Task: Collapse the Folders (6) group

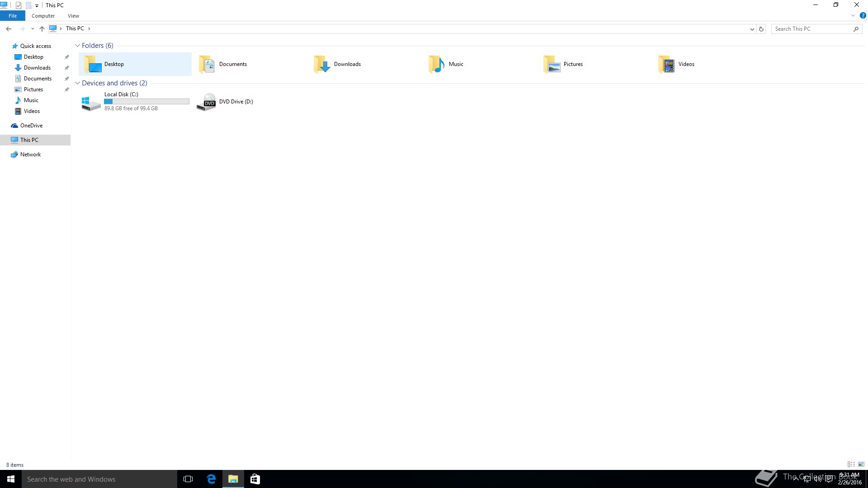Action: [x=77, y=46]
